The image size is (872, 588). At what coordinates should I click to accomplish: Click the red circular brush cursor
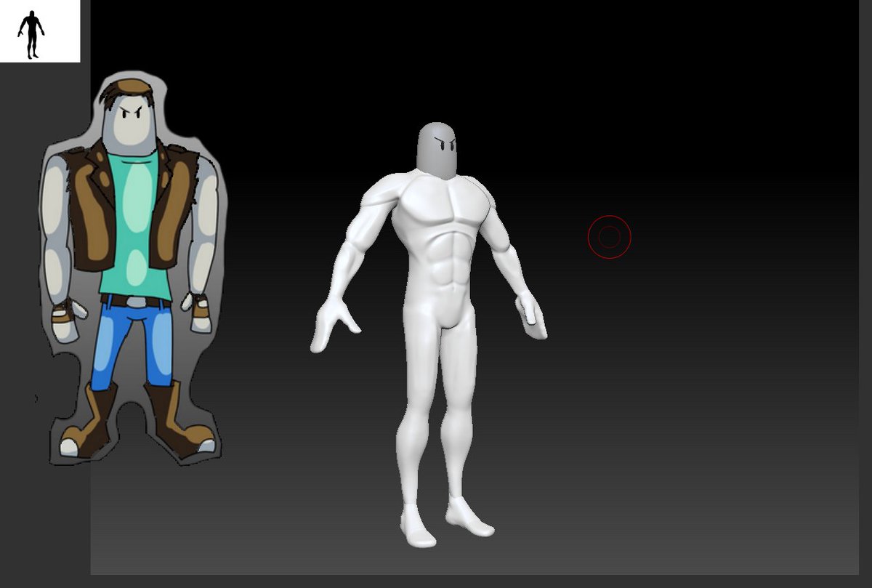[x=609, y=236]
